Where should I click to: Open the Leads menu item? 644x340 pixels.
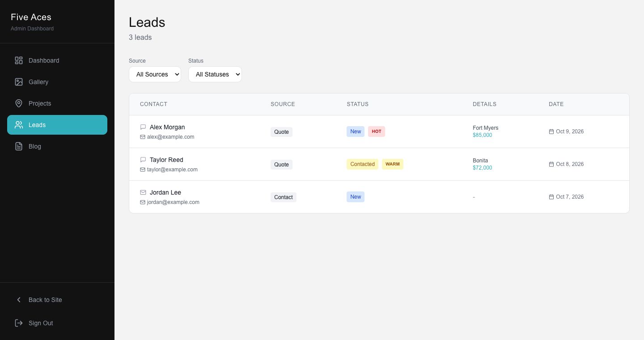pyautogui.click(x=57, y=125)
